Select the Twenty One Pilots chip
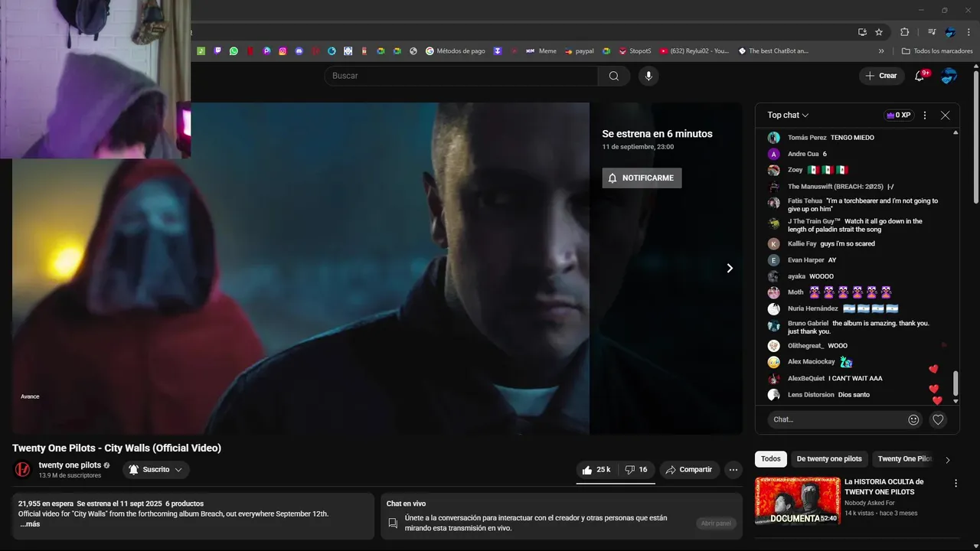 904,459
